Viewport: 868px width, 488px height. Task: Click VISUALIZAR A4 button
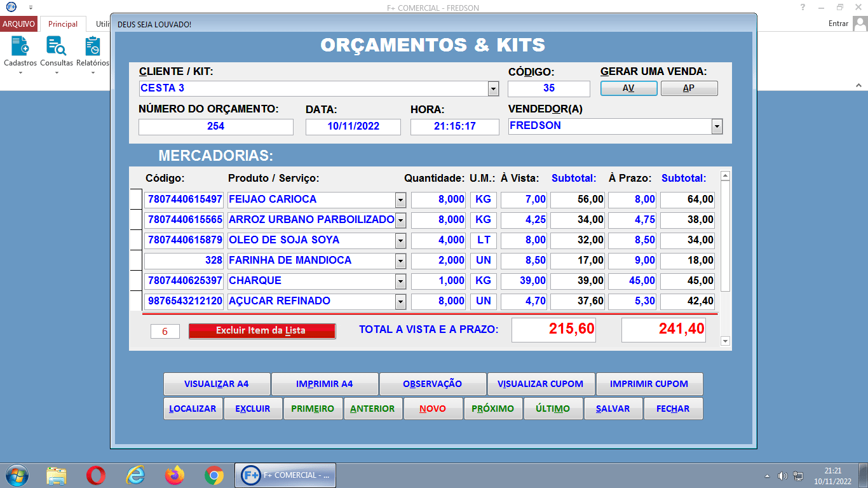217,384
